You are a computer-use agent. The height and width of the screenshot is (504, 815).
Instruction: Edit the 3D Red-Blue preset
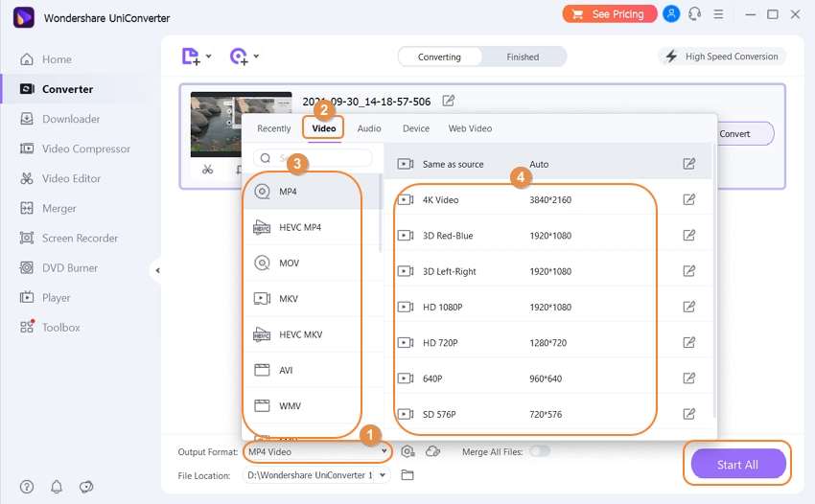688,236
